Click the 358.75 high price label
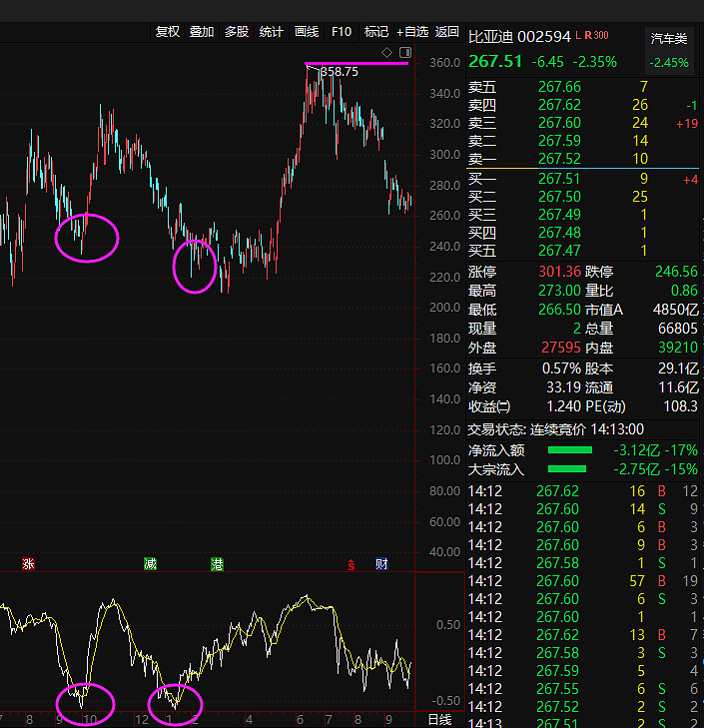 pos(340,72)
